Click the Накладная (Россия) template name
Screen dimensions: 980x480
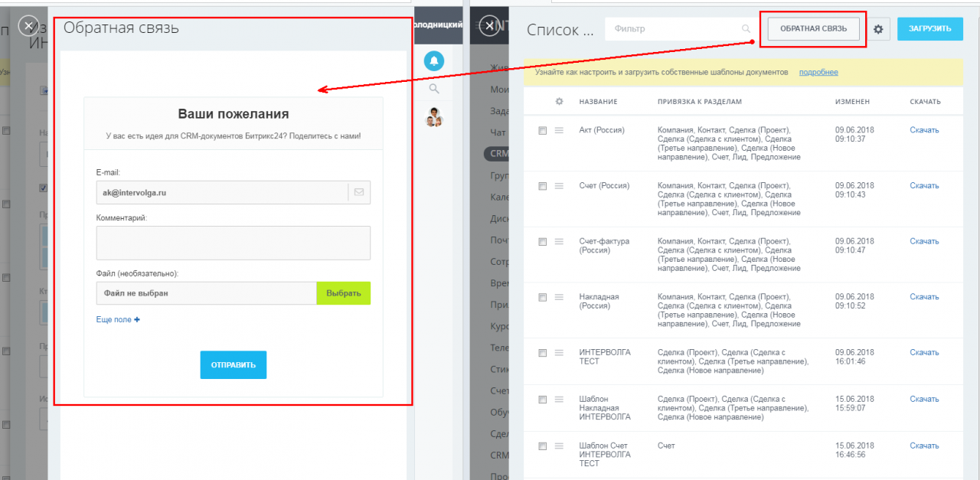[x=599, y=301]
